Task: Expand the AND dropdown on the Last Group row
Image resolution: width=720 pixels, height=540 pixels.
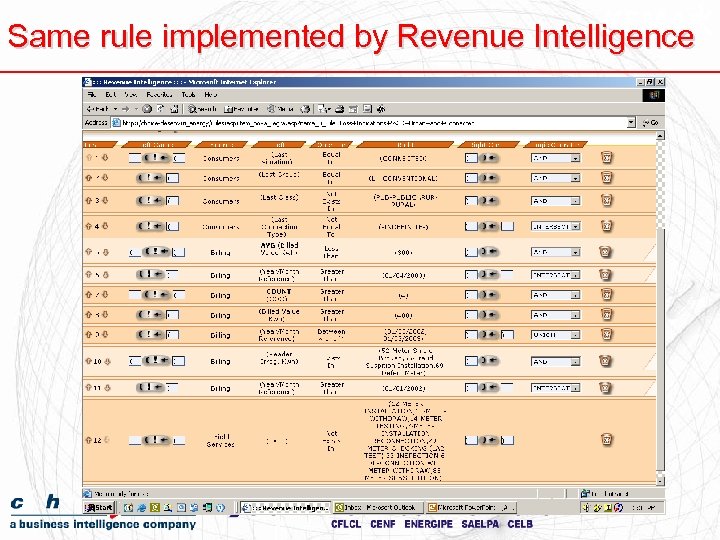Action: pyautogui.click(x=575, y=178)
